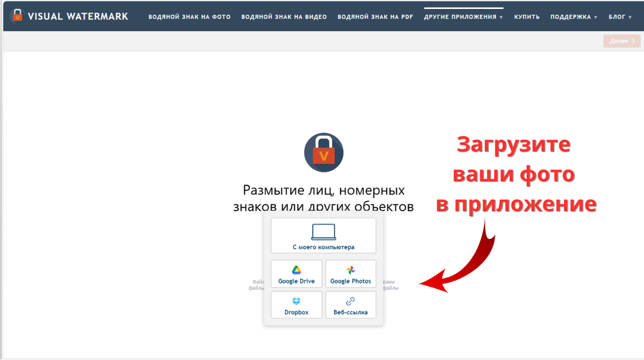Choose the Google Drive icon

point(296,270)
